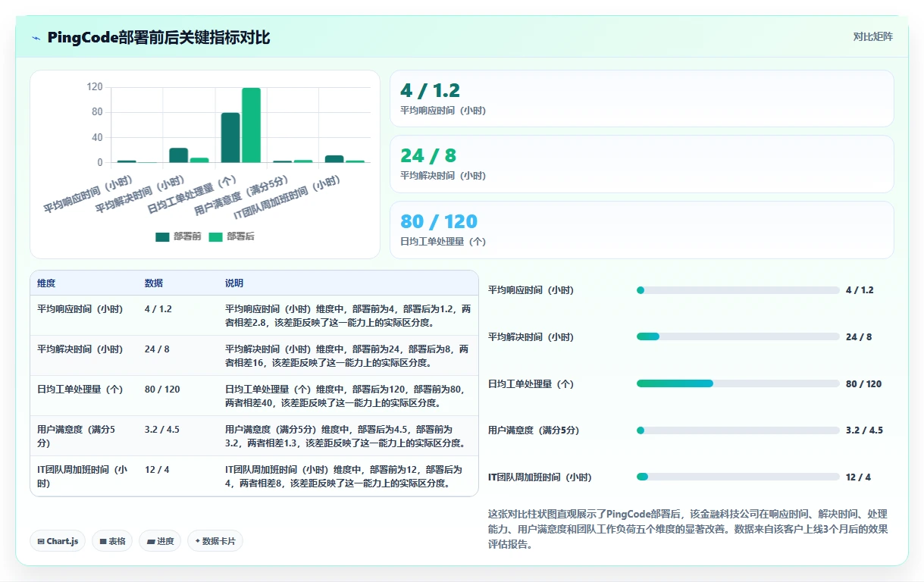
Task: Select the 进度 chip
Action: click(160, 541)
